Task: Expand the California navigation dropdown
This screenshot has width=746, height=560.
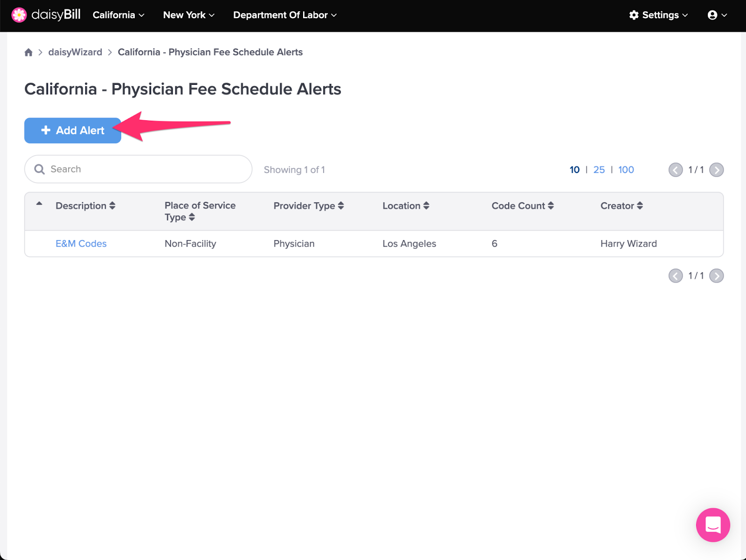Action: (x=118, y=15)
